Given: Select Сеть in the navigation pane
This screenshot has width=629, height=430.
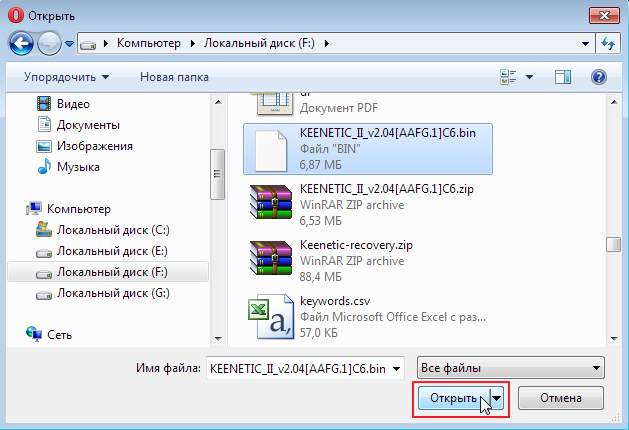Looking at the screenshot, I should pos(59,335).
